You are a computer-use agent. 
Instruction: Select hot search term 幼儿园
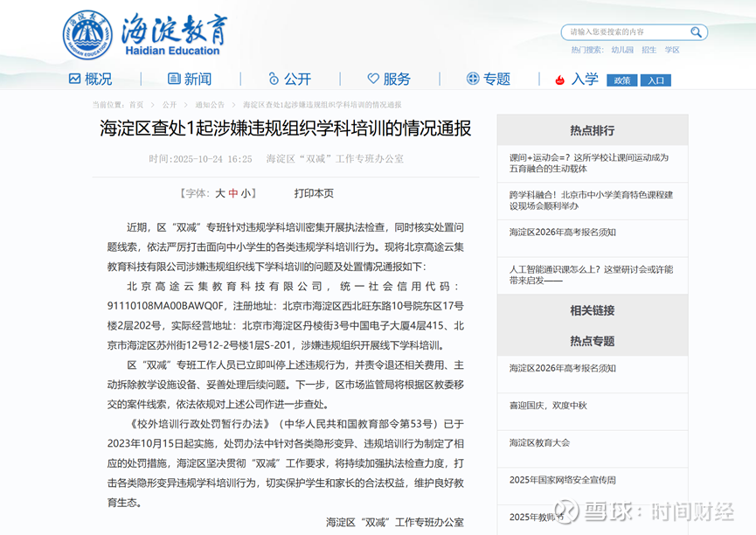pos(622,50)
